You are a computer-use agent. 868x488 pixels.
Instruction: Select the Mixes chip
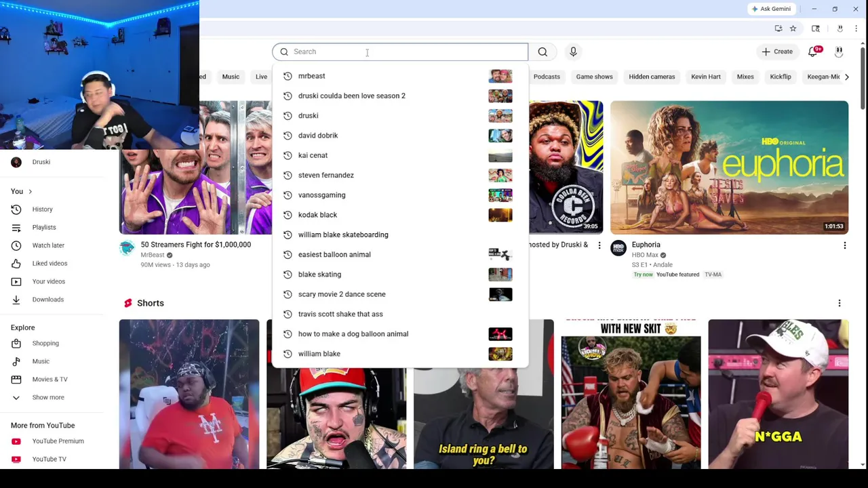(x=745, y=77)
